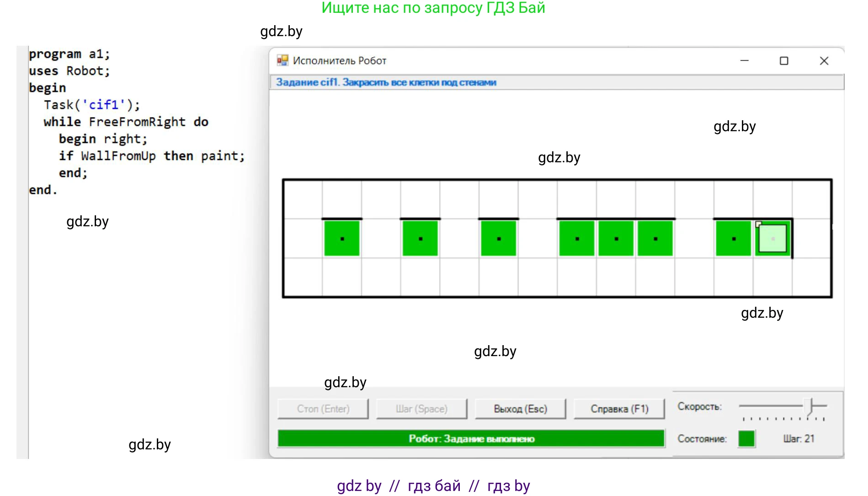Click the Исполнитель Робот window icon
868x496 pixels.
[282, 60]
